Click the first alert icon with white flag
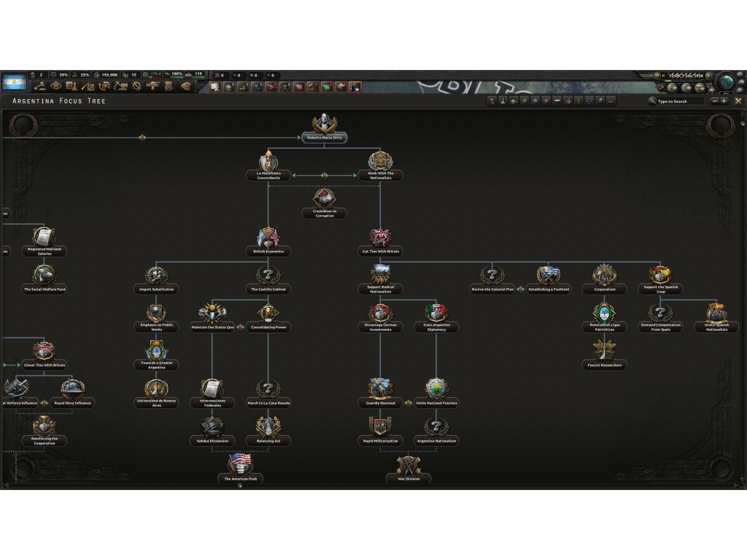The image size is (747, 560). coord(215,87)
